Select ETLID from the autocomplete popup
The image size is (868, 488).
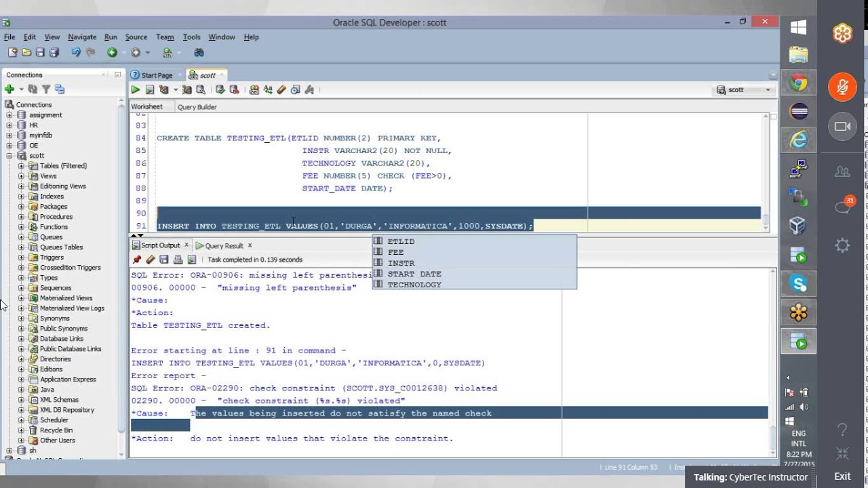(474, 241)
